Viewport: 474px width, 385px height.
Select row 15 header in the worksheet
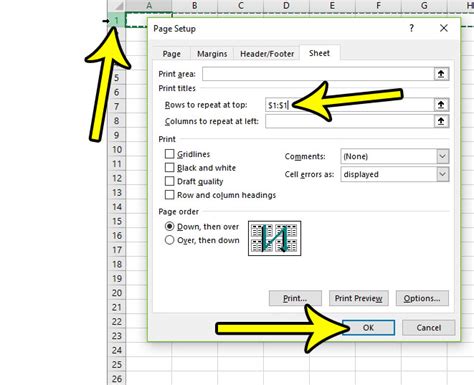coord(117,221)
